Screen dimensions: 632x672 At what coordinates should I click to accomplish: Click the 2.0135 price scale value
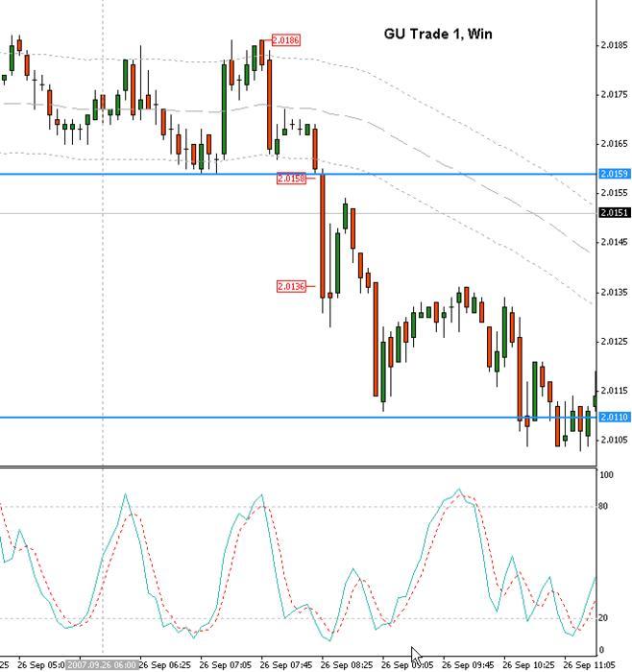614,292
